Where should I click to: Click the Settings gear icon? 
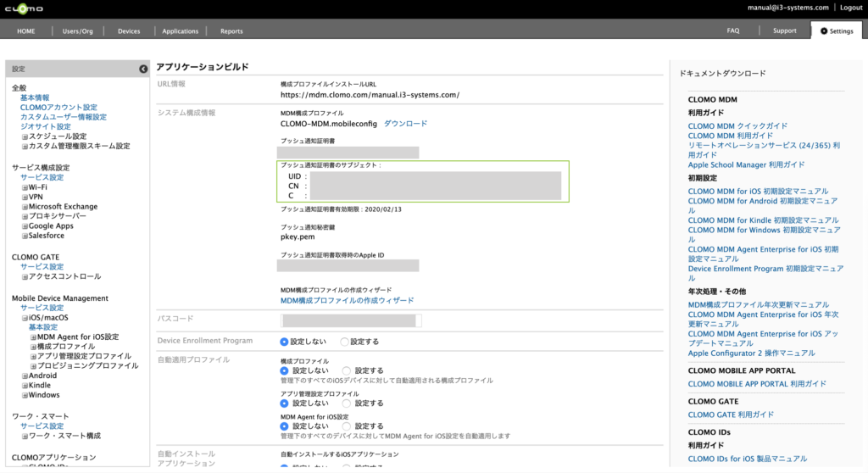(824, 31)
